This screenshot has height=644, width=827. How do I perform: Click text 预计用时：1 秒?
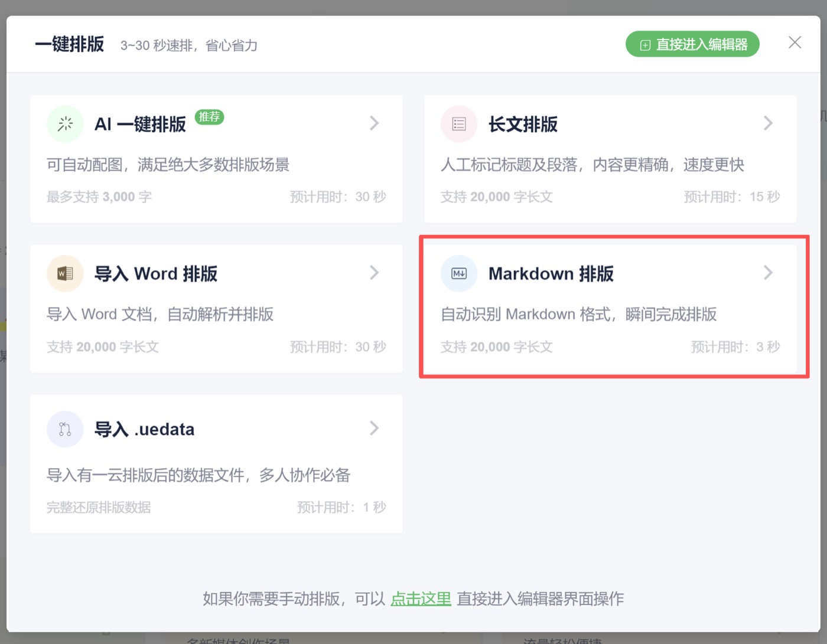point(341,507)
